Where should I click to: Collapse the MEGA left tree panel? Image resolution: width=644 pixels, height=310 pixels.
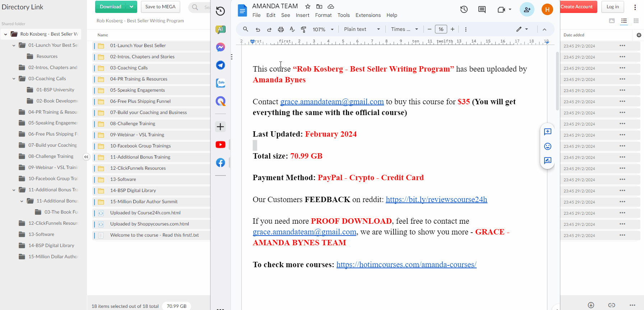(x=86, y=157)
